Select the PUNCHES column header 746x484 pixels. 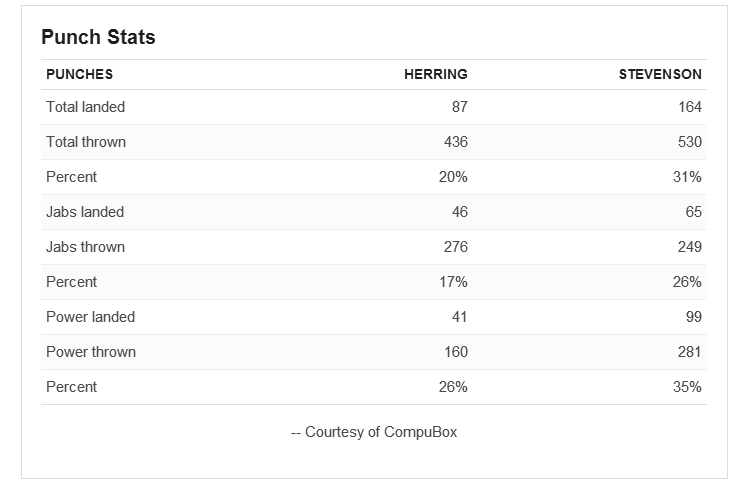[x=79, y=74]
